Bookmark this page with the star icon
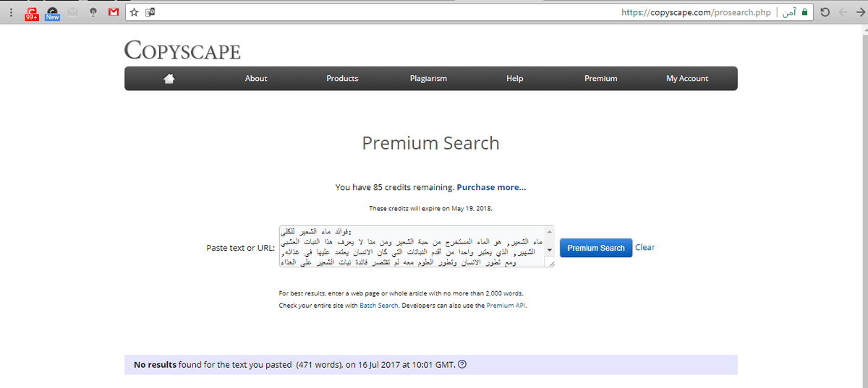 click(x=135, y=12)
